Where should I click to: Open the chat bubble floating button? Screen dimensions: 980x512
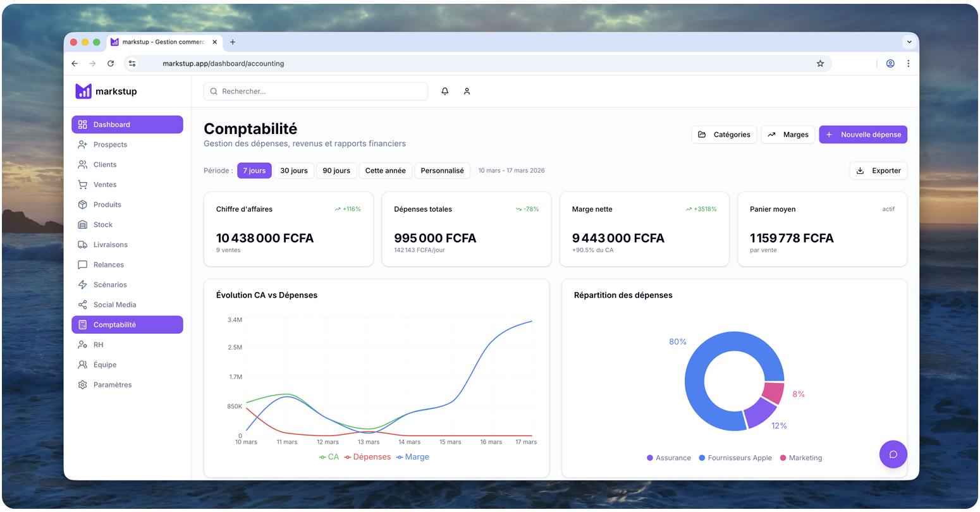pos(893,454)
